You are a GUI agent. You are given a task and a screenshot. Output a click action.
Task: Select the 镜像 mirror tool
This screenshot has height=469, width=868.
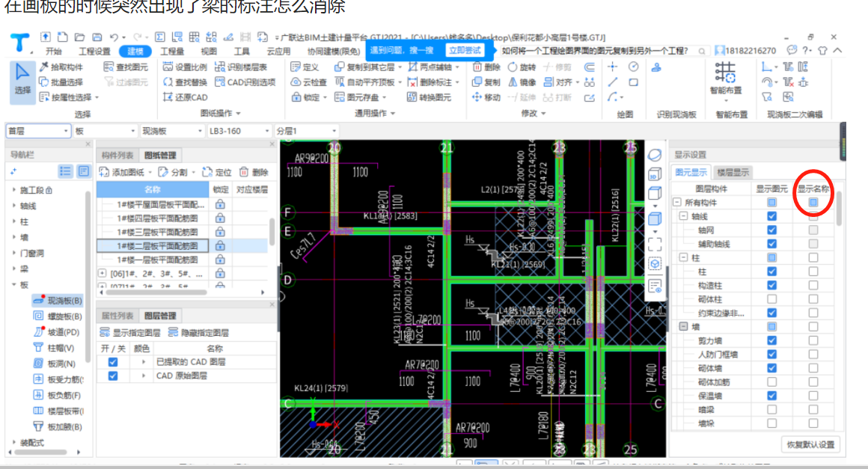pyautogui.click(x=522, y=82)
